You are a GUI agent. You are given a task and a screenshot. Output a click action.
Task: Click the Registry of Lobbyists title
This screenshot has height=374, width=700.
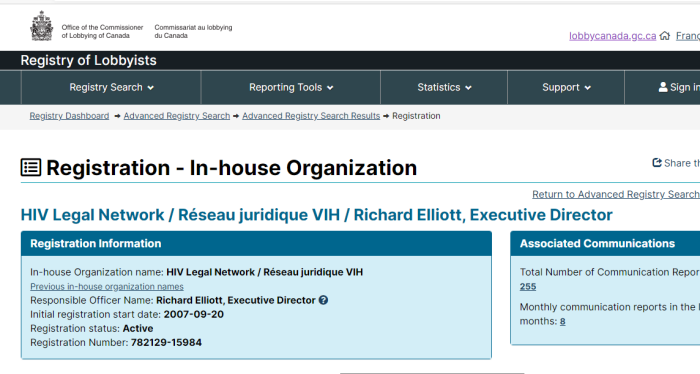click(88, 60)
